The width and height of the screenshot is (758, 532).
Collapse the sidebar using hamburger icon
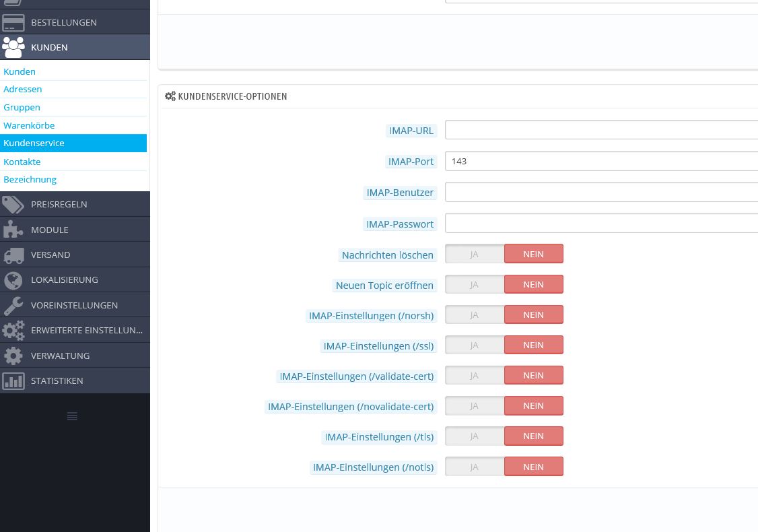pyautogui.click(x=72, y=416)
